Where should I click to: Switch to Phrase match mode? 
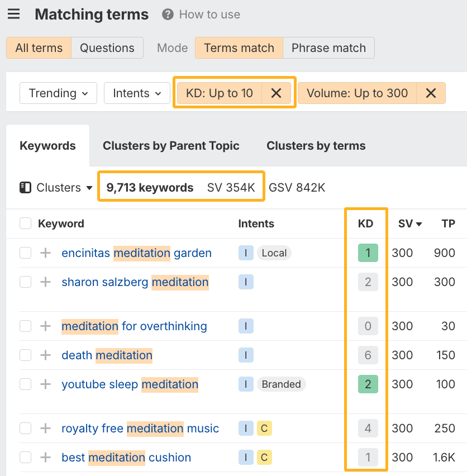[328, 48]
